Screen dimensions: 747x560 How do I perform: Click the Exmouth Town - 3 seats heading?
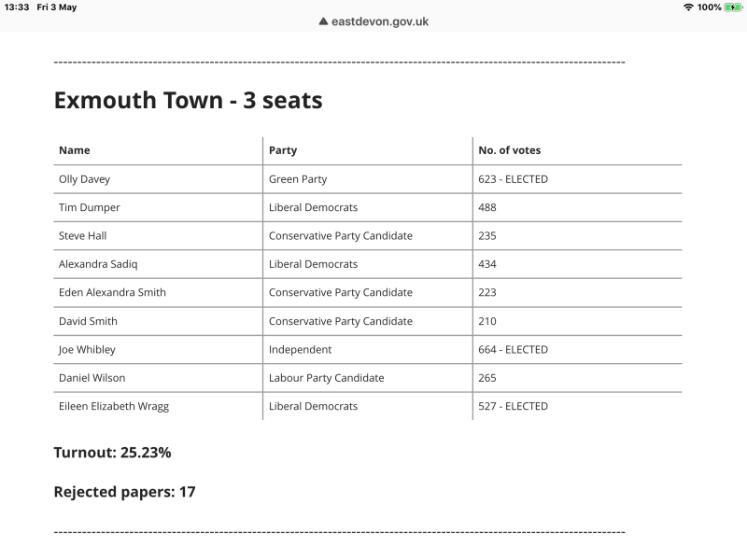point(188,101)
